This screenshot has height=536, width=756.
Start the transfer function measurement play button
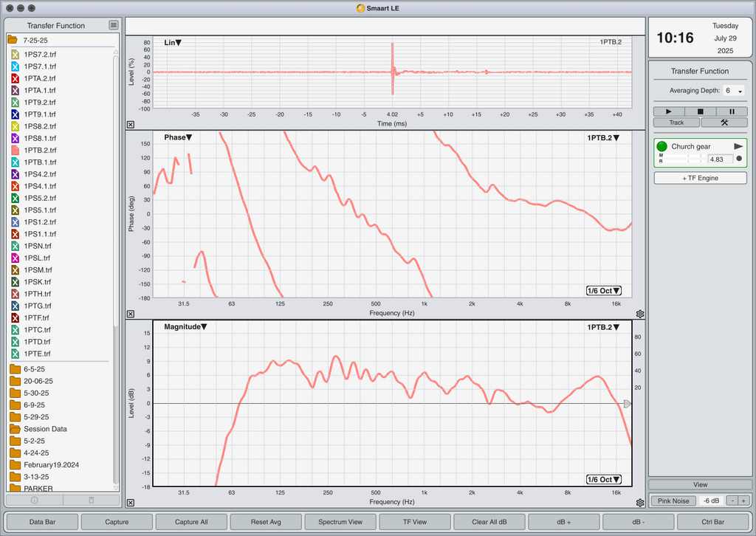pyautogui.click(x=669, y=111)
